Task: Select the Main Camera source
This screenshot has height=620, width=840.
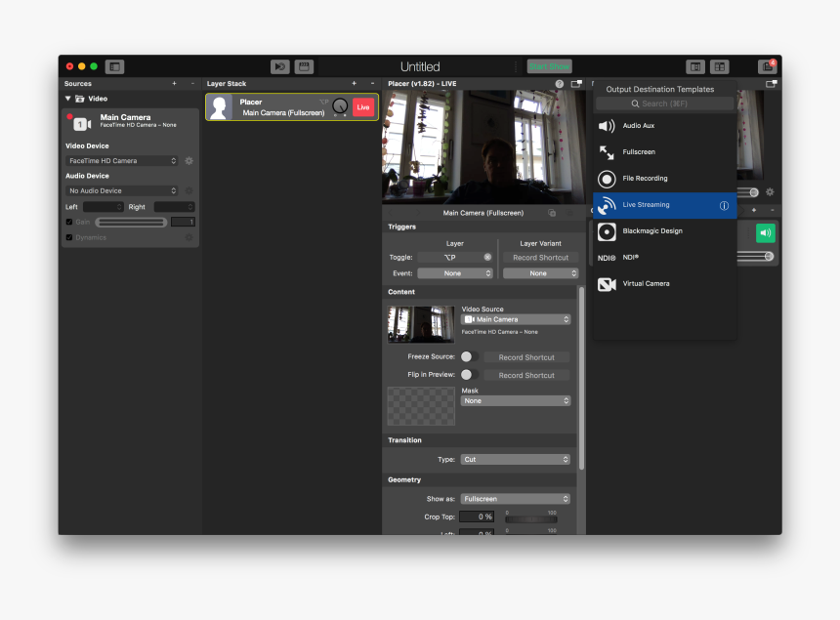Action: [130, 122]
